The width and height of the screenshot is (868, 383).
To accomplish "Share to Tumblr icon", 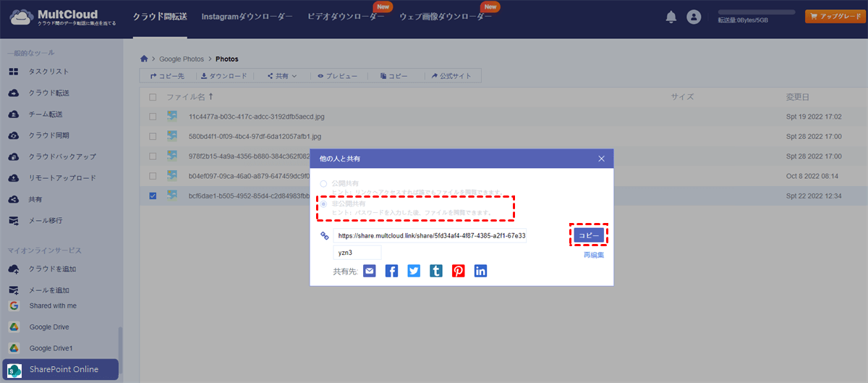I will 436,271.
